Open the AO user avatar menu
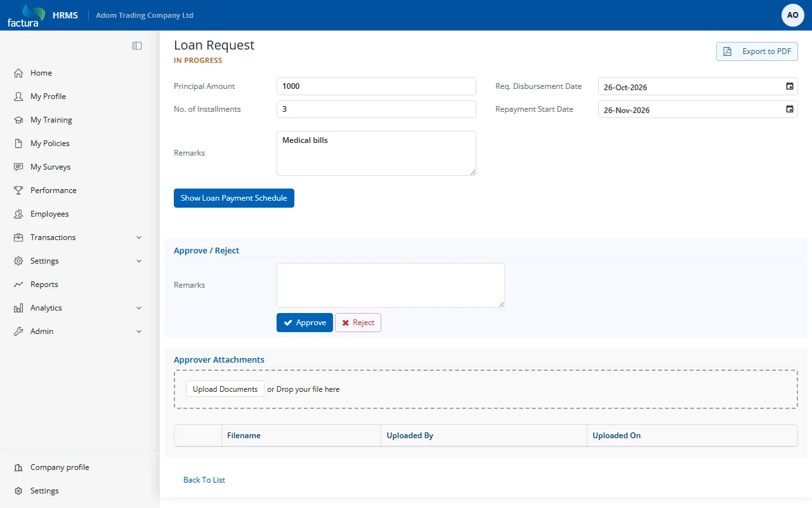Image resolution: width=812 pixels, height=508 pixels. (793, 15)
